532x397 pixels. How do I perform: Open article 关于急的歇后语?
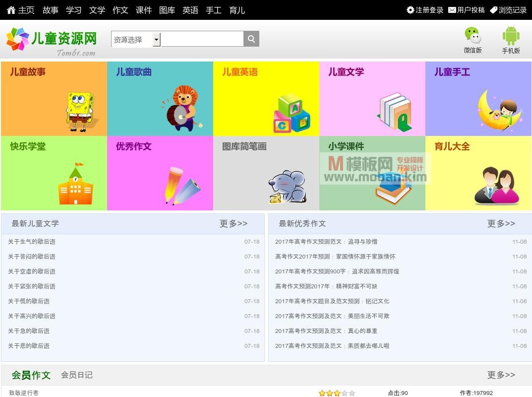[x=29, y=331]
